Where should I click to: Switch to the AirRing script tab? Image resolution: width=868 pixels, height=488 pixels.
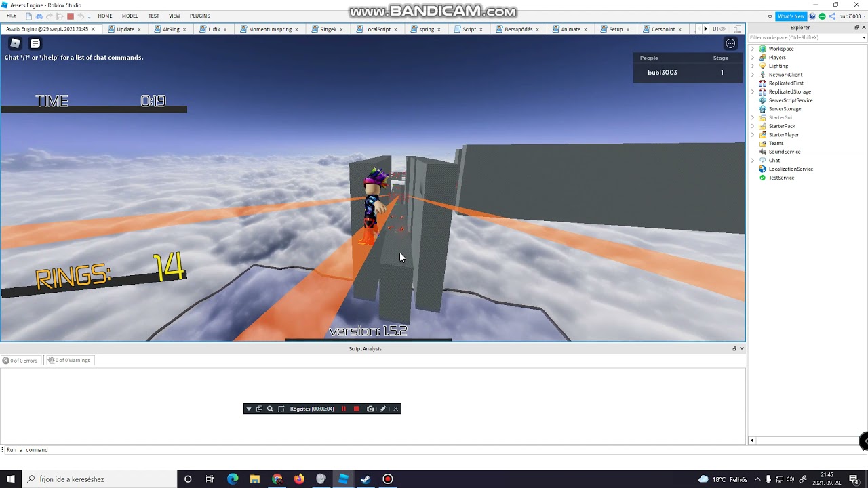point(172,29)
